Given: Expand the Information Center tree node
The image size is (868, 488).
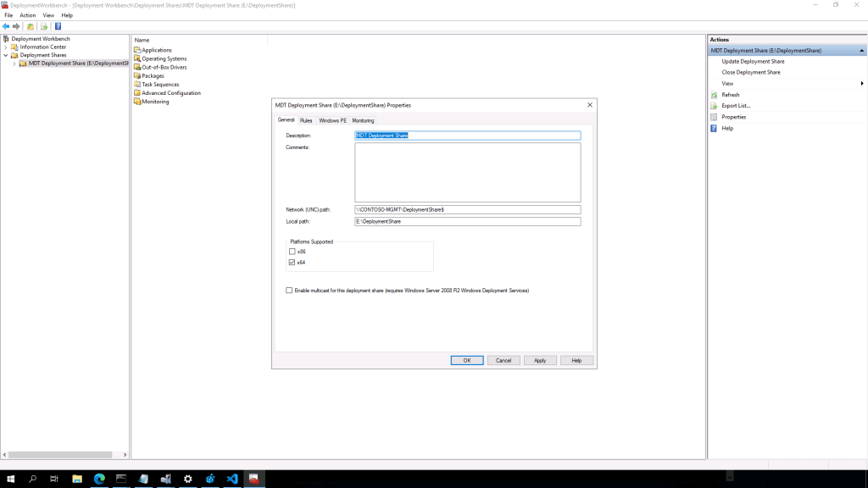Looking at the screenshot, I should pos(5,47).
